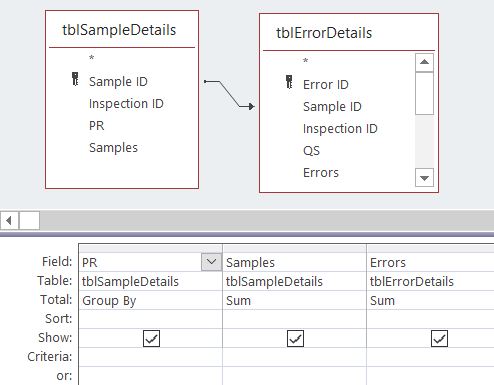Click the Sort cell under Samples
Viewport: 494px width, 385px height.
(x=295, y=319)
